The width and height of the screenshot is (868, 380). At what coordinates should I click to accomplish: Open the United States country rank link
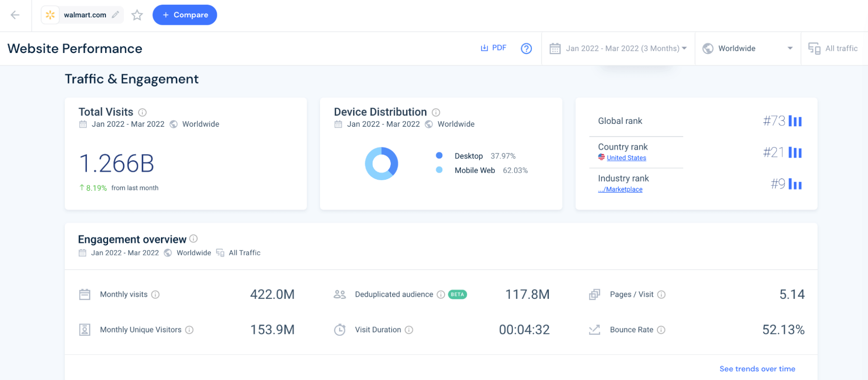[626, 158]
